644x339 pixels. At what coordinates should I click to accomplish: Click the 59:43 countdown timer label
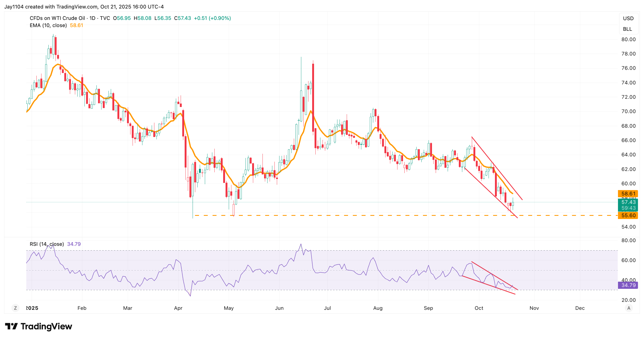coord(628,208)
